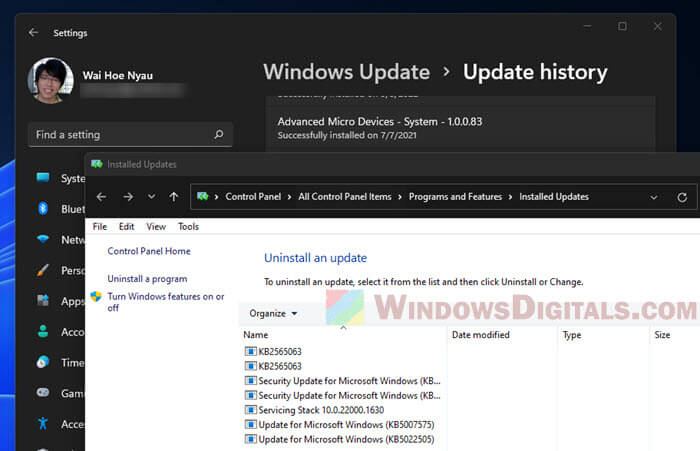Sort by Type column header

[x=603, y=335]
